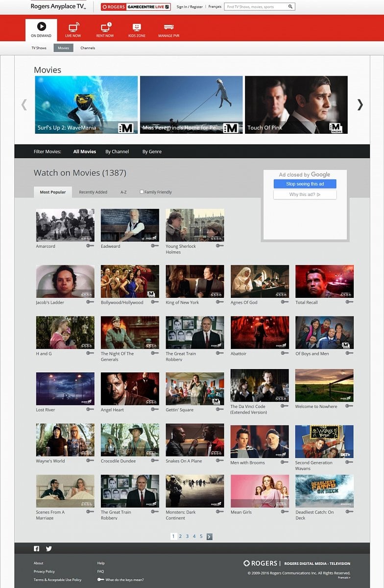Viewport: 384px width, 588px height.
Task: Click the key icon next to Amarcord
Action: [x=90, y=245]
